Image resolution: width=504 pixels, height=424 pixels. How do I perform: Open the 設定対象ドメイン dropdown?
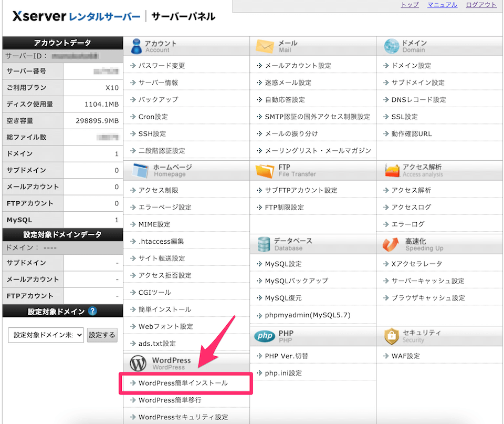tap(46, 335)
